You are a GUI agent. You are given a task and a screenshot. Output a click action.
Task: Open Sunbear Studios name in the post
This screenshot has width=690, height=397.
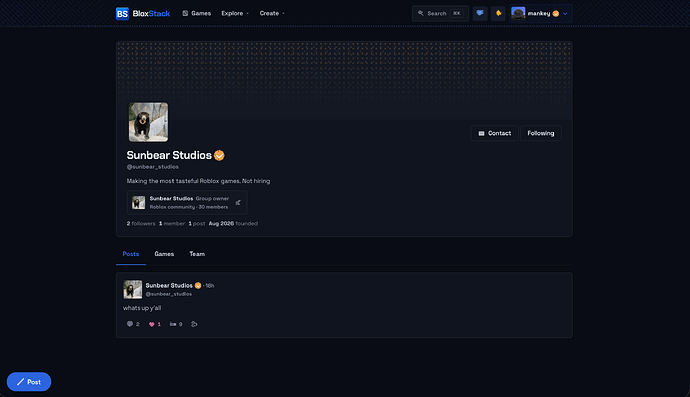coord(169,286)
